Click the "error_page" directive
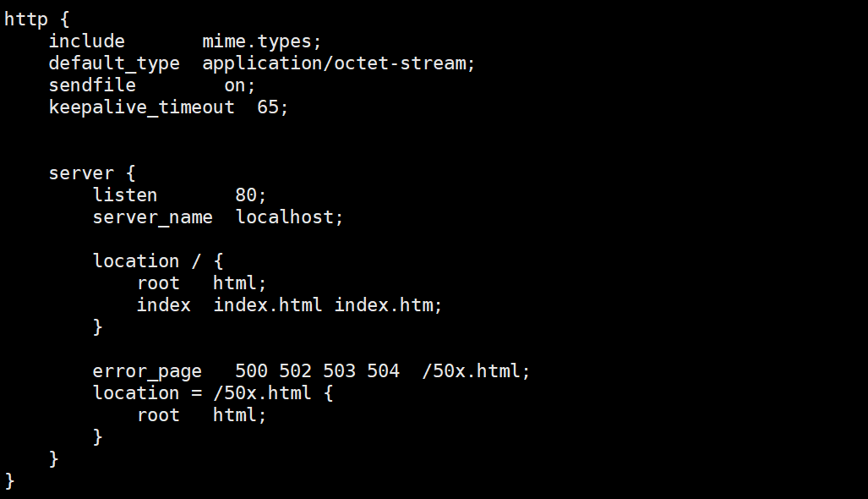The width and height of the screenshot is (868, 499). [x=147, y=371]
